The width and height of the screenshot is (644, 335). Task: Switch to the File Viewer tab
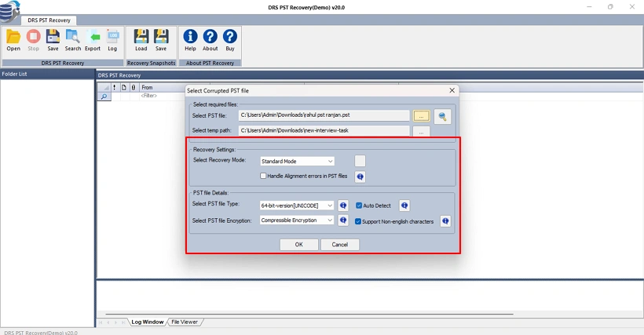185,322
